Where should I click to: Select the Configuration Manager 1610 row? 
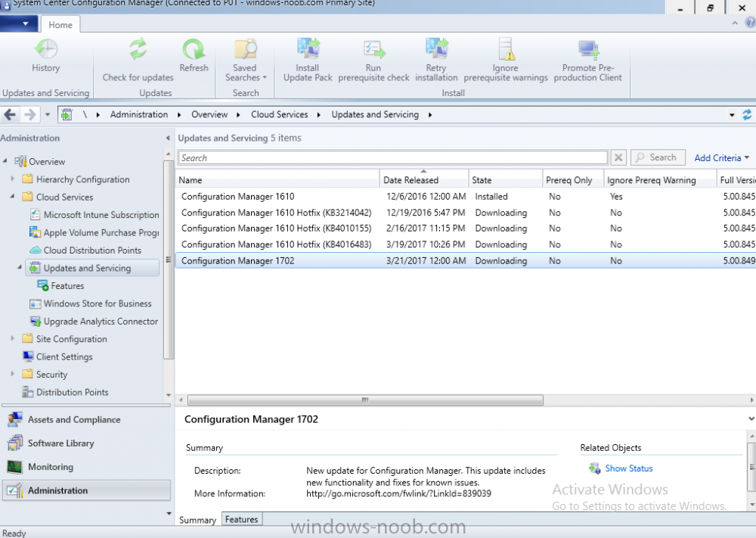(465, 197)
